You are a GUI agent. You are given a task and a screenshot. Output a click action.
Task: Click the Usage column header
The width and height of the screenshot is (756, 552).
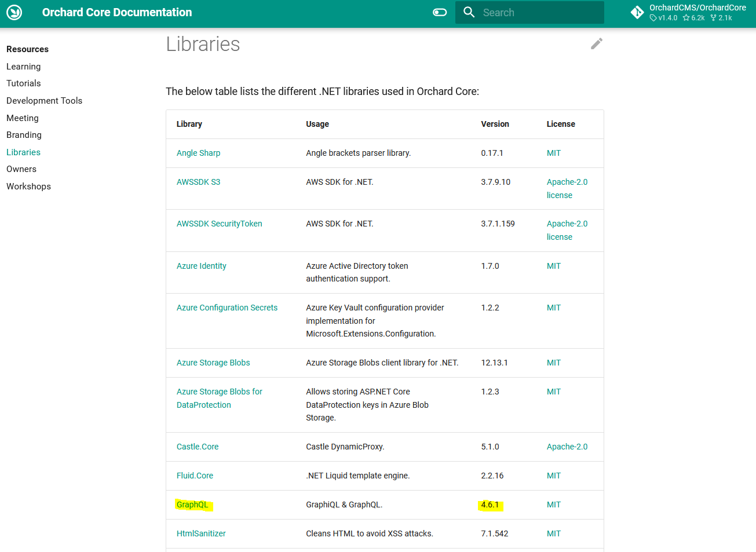point(317,124)
